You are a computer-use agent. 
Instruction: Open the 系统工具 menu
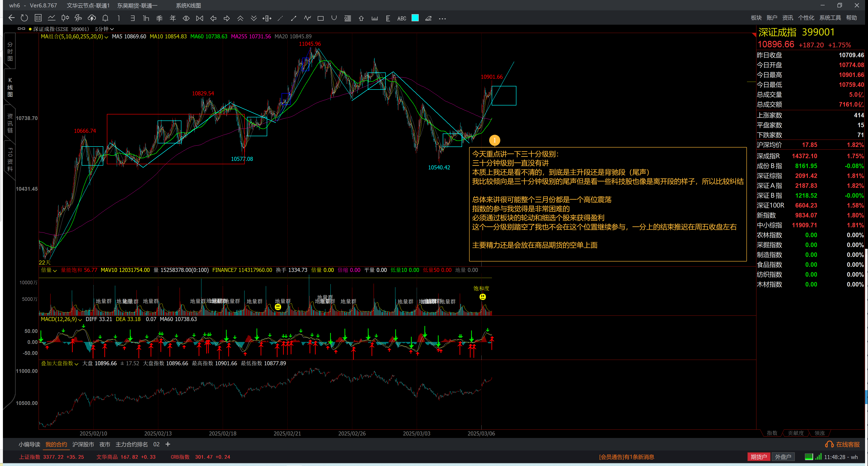pyautogui.click(x=830, y=18)
